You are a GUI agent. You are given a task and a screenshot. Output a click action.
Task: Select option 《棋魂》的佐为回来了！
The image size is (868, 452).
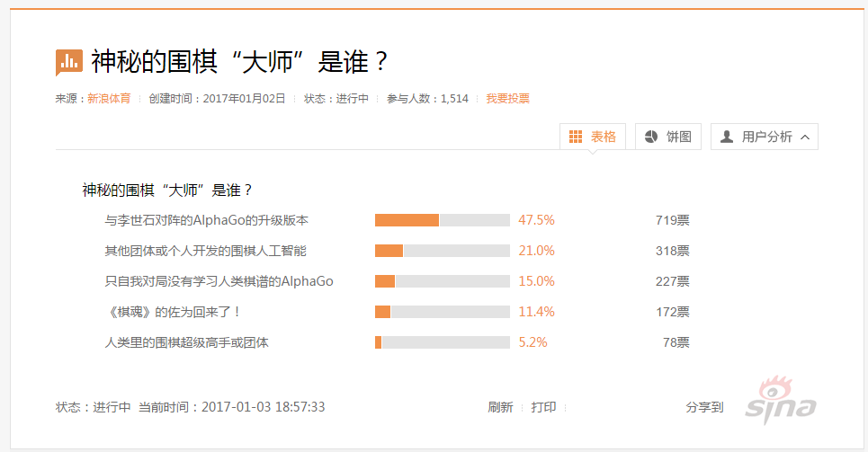(173, 312)
